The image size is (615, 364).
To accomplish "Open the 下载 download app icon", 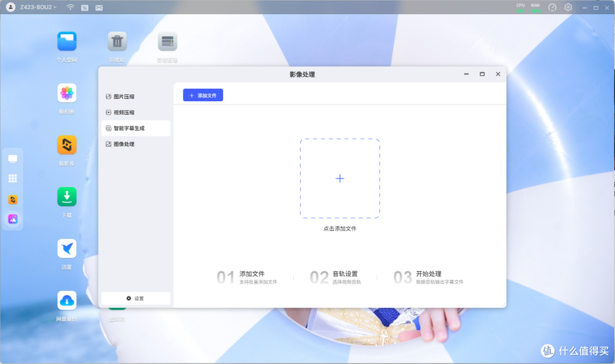I will coord(67,197).
